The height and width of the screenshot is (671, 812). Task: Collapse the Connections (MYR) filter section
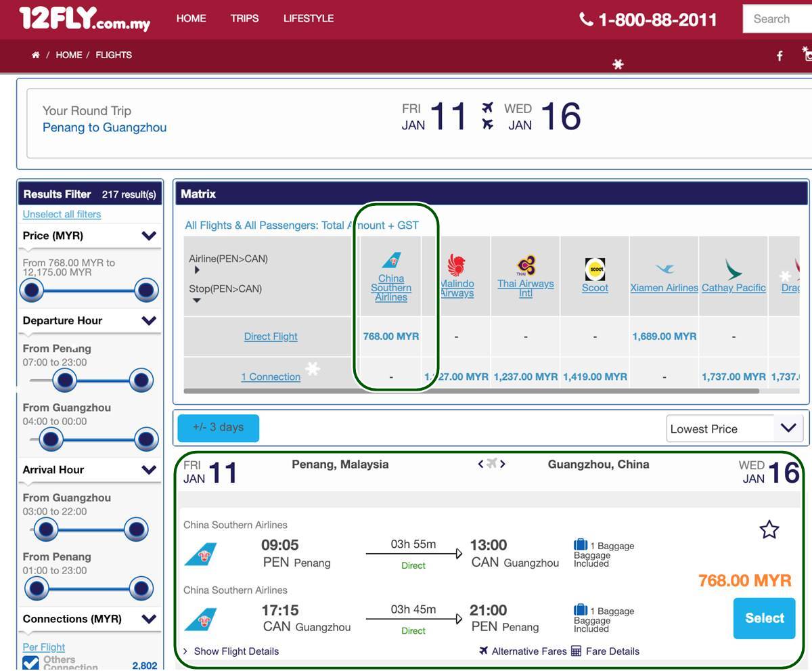coord(149,619)
